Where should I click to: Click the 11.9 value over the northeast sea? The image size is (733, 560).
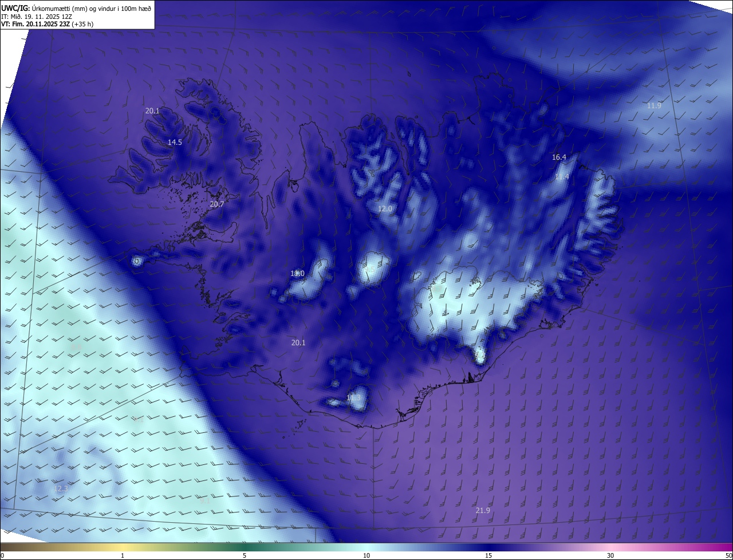pos(654,106)
